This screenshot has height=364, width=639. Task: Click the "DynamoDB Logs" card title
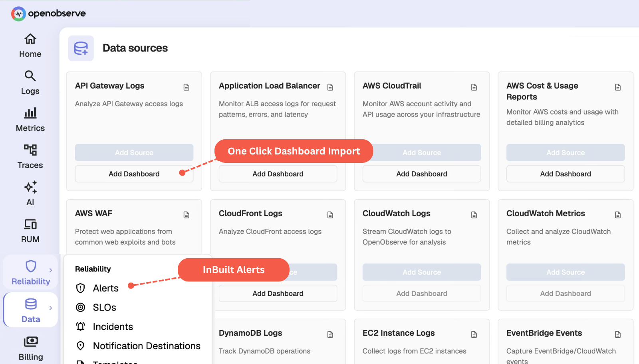point(250,333)
